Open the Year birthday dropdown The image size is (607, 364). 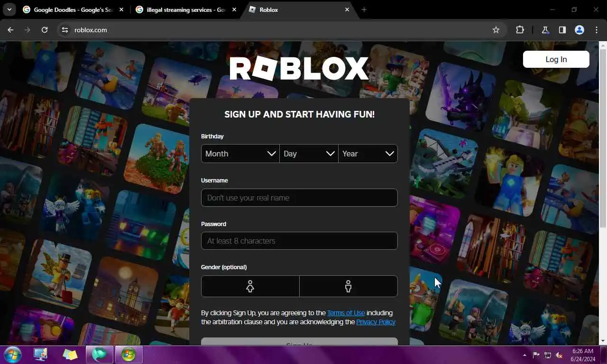(x=368, y=154)
